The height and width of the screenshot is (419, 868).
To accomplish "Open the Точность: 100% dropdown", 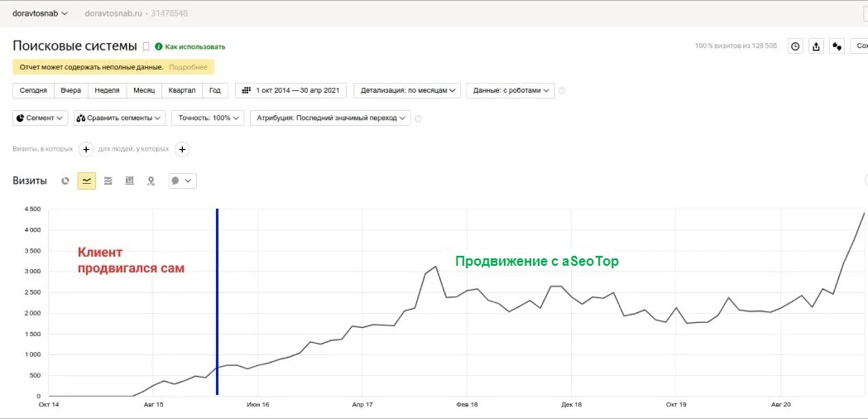I will pyautogui.click(x=208, y=118).
